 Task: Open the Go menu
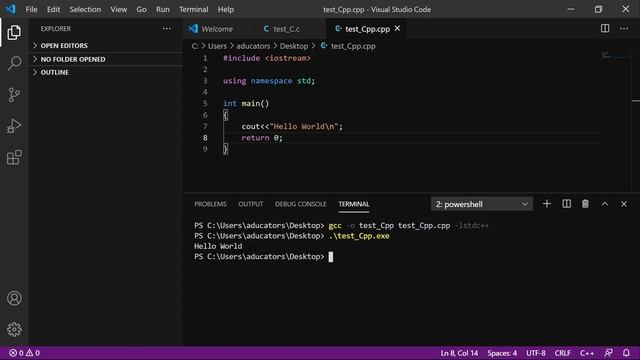(141, 9)
